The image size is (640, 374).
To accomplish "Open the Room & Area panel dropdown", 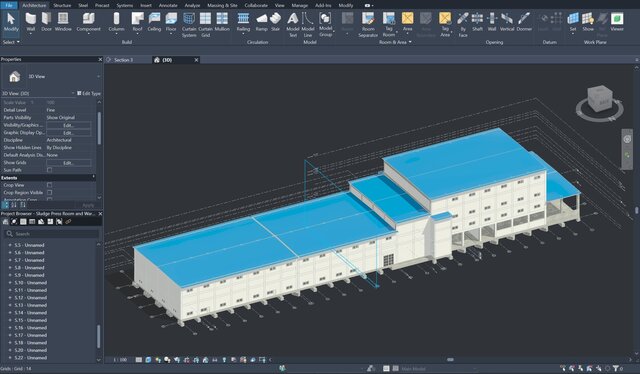I will (395, 42).
